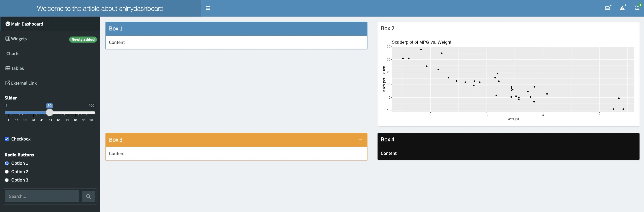Click the Tables icon in sidebar
644x212 pixels.
(8, 68)
